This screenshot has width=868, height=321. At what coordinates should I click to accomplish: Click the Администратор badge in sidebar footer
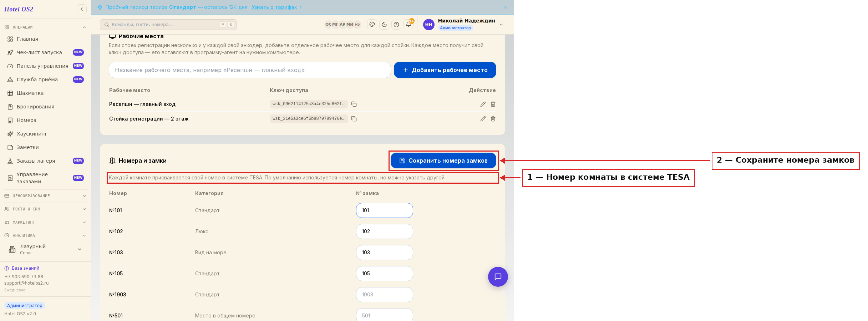click(x=25, y=306)
